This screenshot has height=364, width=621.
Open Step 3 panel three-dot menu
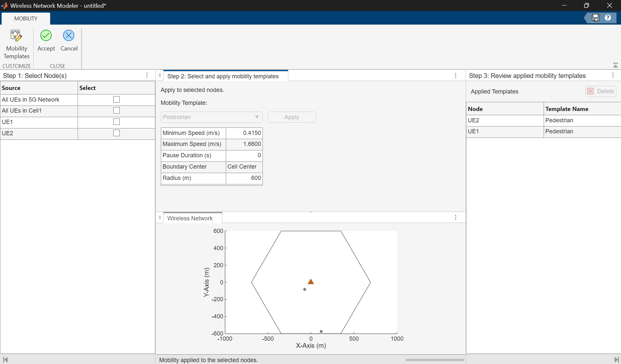pos(613,75)
